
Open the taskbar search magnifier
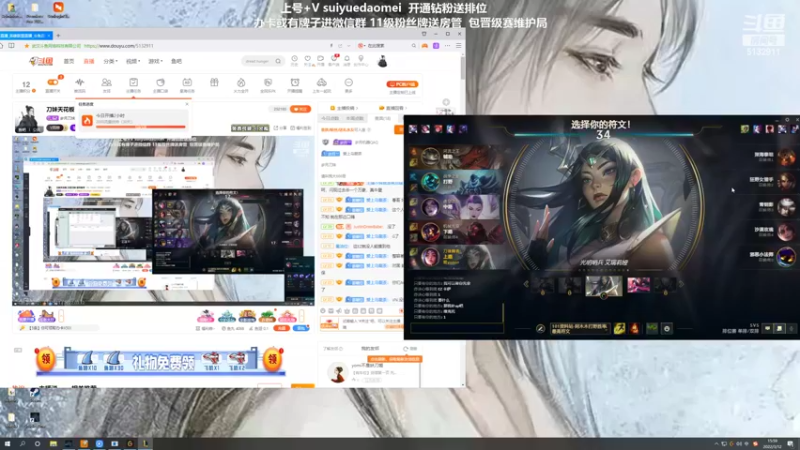pos(22,444)
